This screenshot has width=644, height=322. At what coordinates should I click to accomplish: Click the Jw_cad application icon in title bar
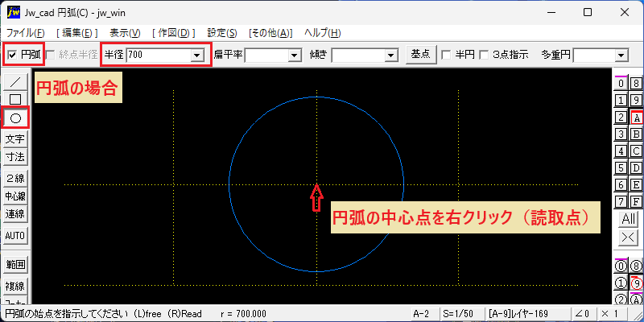click(14, 12)
